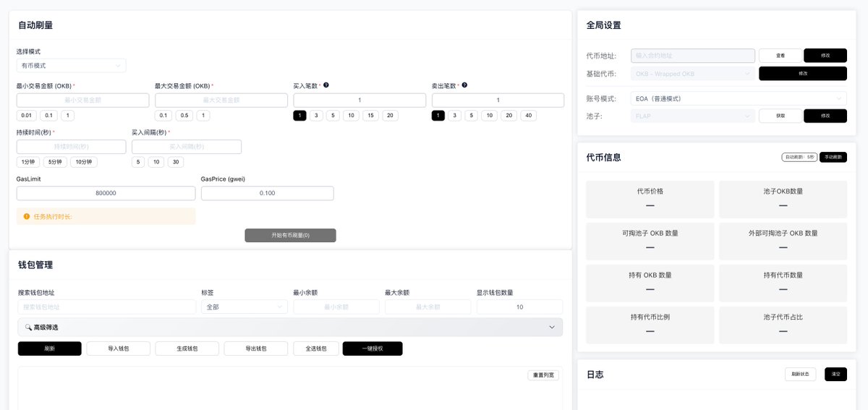Image resolution: width=868 pixels, height=410 pixels.
Task: Click 导出钱包 button
Action: [x=256, y=349]
